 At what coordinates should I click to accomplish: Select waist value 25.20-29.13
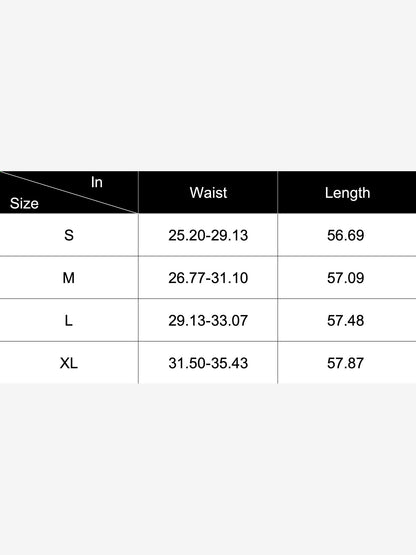(x=208, y=235)
